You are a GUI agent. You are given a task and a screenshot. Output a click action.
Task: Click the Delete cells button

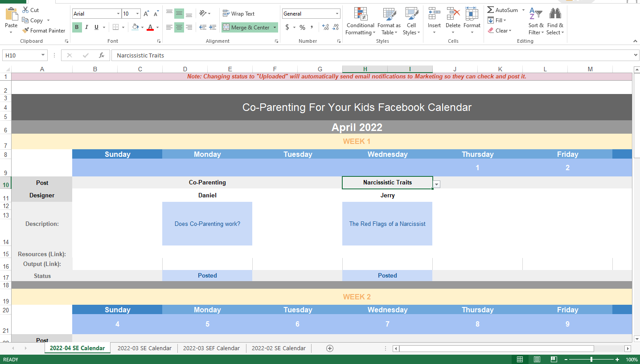pos(453,21)
